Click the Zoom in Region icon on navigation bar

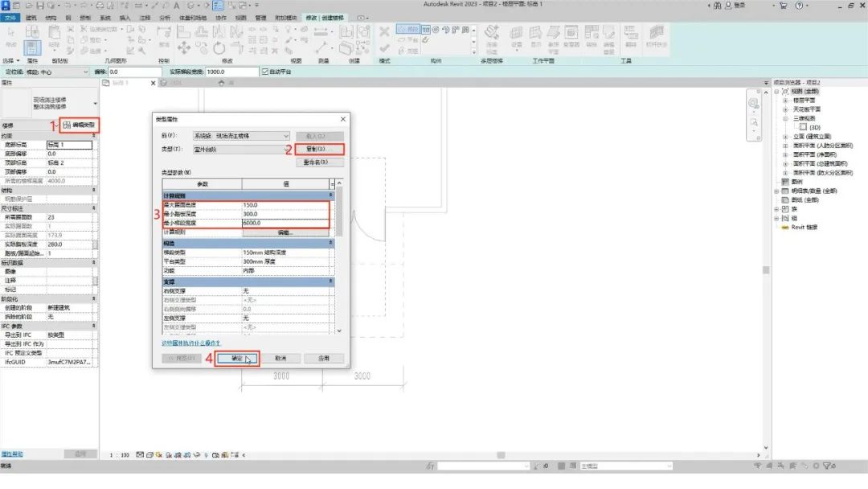coord(754,121)
